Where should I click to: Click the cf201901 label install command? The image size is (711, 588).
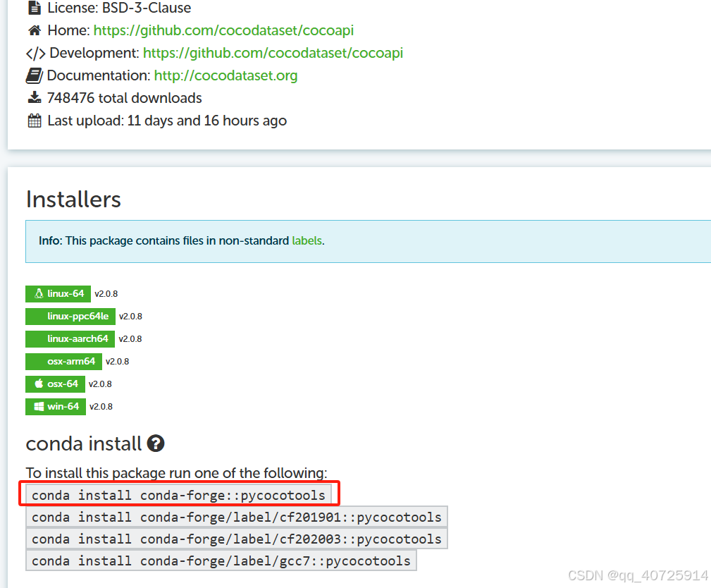237,517
